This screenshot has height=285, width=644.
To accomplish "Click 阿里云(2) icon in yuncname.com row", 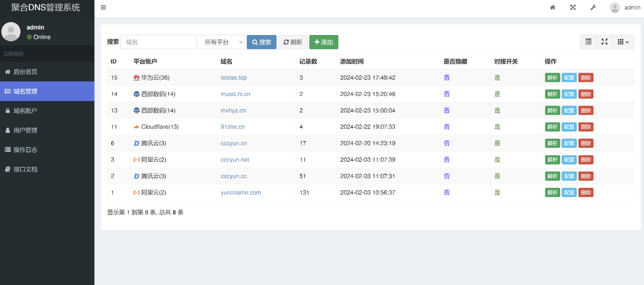I will (x=136, y=193).
